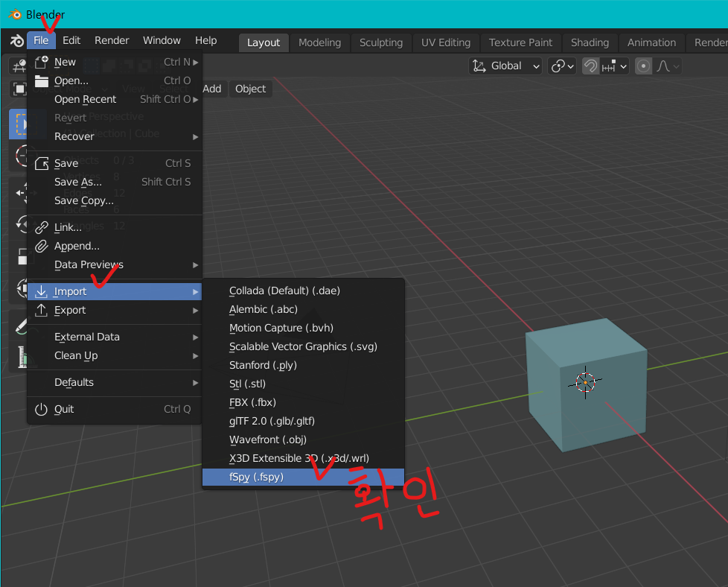728x587 pixels.
Task: Open the Help menu
Action: click(205, 40)
